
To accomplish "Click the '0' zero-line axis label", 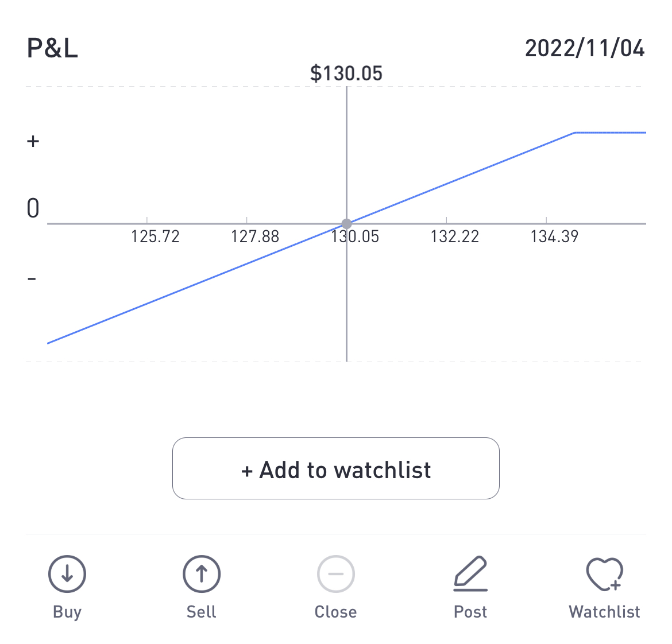I will pos(33,208).
